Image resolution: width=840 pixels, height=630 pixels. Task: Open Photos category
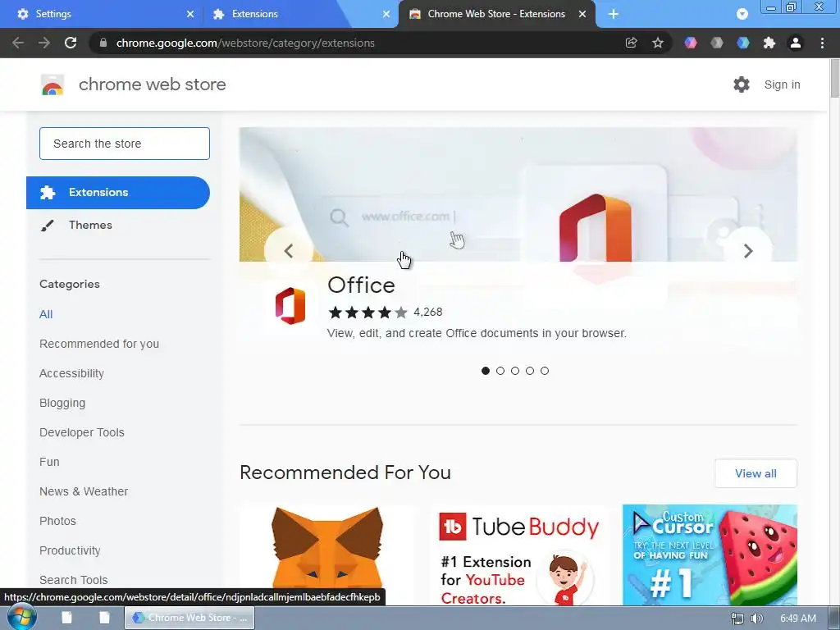point(57,521)
